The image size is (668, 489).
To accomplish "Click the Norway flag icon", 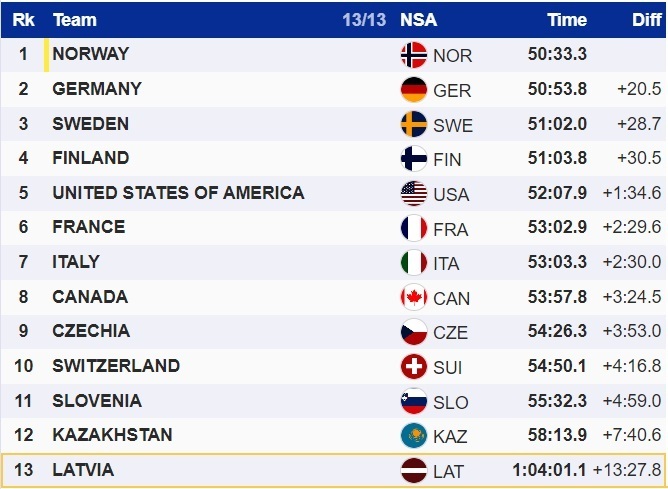I will pyautogui.click(x=413, y=55).
